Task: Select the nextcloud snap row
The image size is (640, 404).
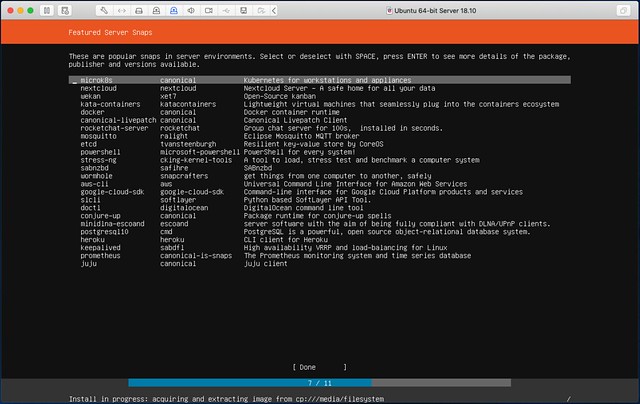Action: coord(320,88)
